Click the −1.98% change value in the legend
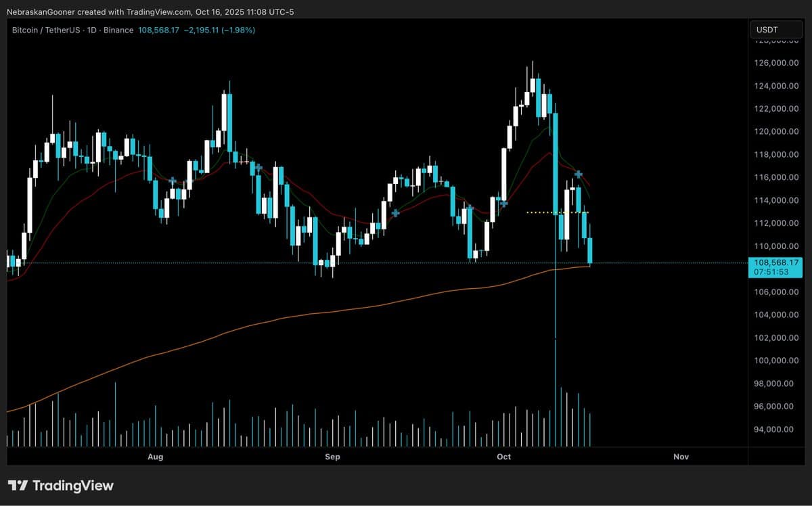This screenshot has height=506, width=812. (x=238, y=30)
